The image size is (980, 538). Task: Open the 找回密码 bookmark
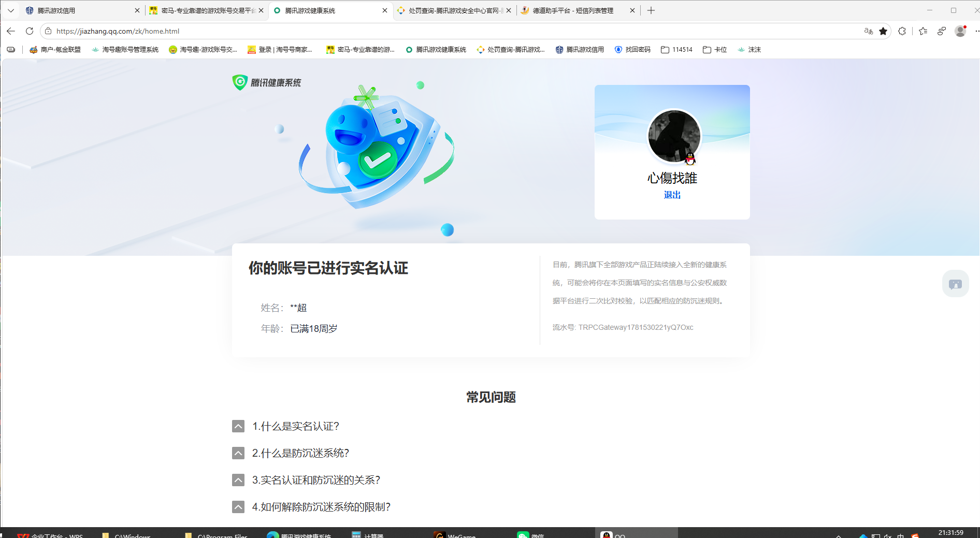point(632,50)
